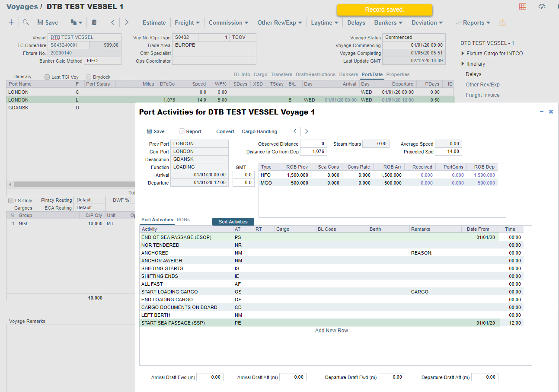This screenshot has height=392, width=559.
Task: Click the Observed Distance input field
Action: point(313,144)
